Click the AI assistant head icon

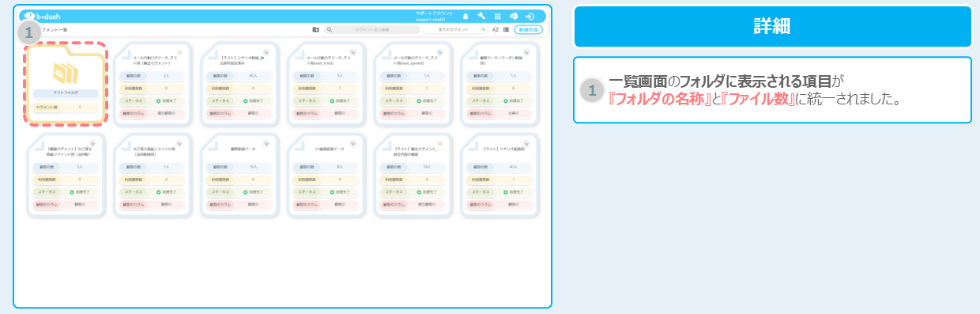[514, 16]
